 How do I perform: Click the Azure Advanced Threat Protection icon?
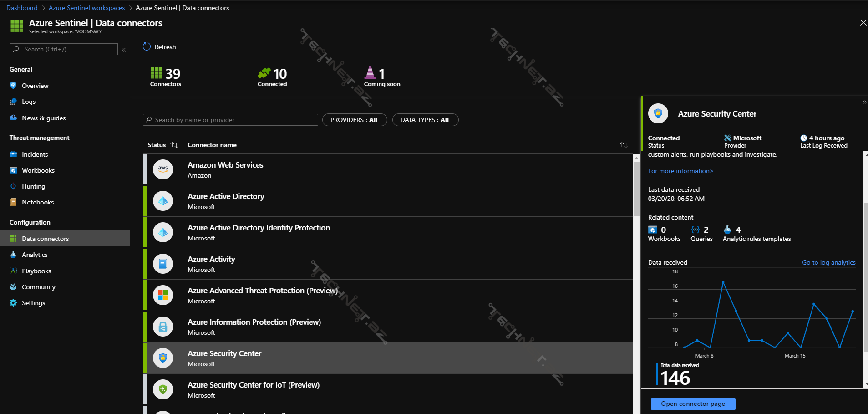[x=163, y=295]
